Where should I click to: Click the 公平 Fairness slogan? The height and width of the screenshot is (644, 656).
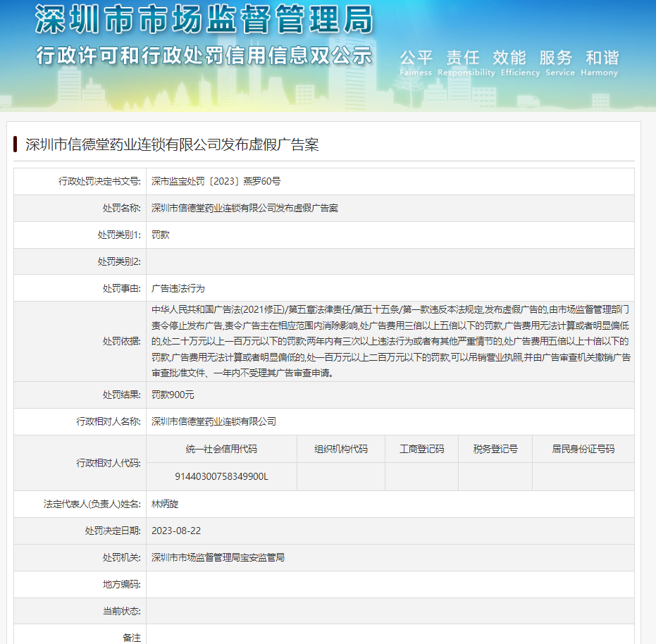click(416, 63)
